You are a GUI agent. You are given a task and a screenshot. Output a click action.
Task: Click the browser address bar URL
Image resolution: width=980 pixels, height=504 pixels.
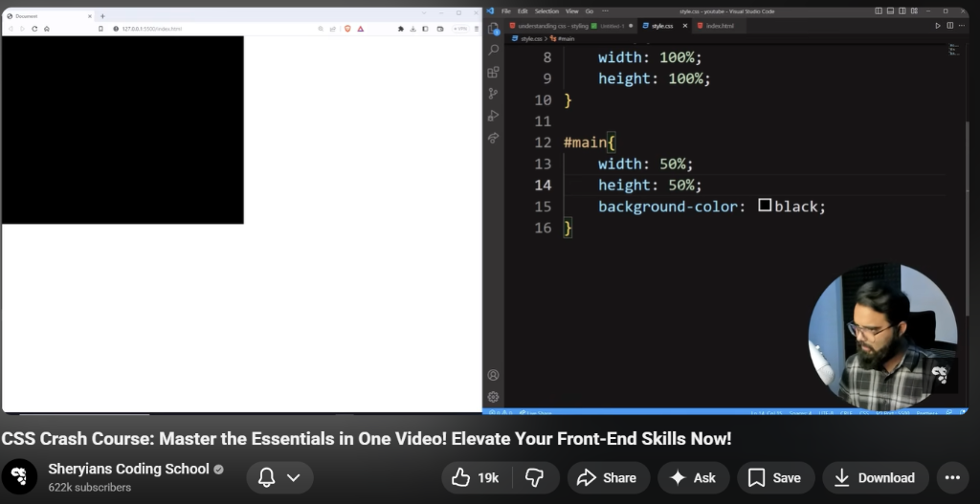click(x=153, y=29)
